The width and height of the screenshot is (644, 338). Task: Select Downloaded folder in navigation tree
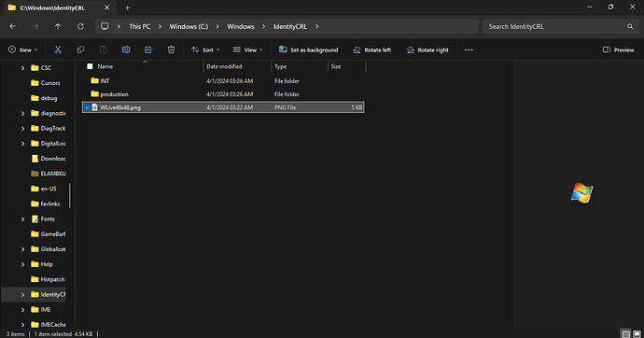(x=49, y=159)
